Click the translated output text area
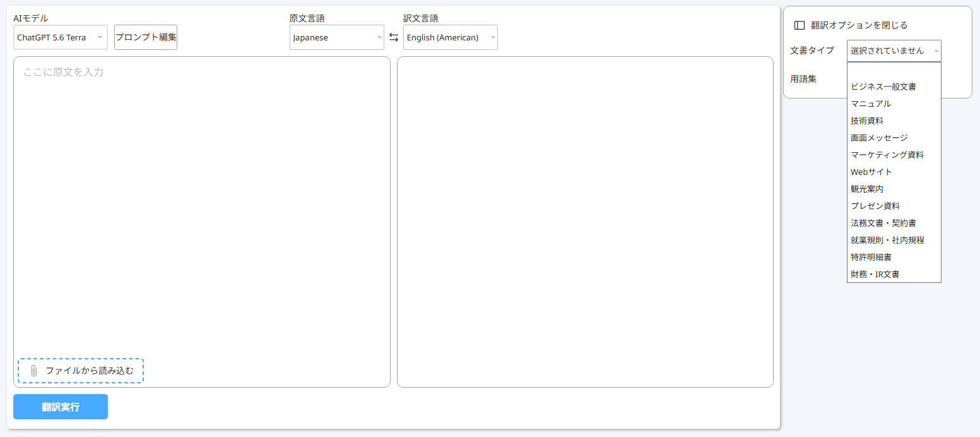The width and height of the screenshot is (980, 437). pyautogui.click(x=585, y=222)
